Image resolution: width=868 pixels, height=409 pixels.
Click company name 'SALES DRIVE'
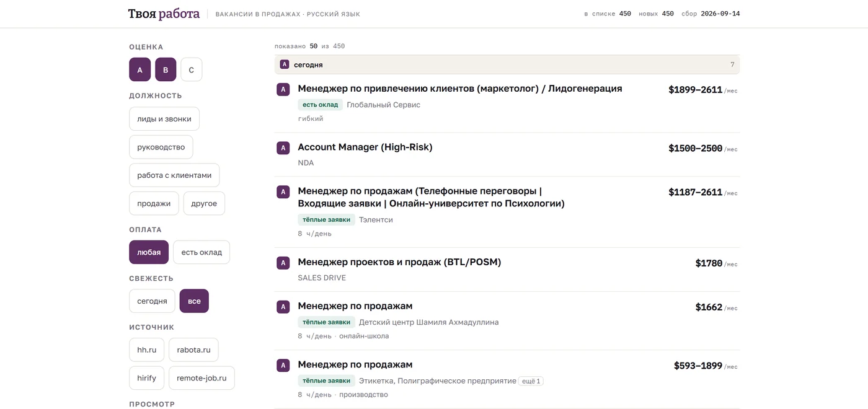322,278
